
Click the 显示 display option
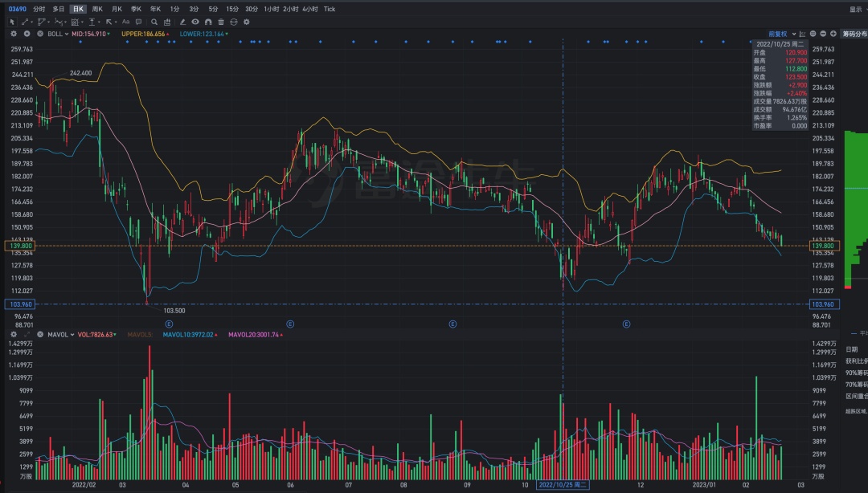(x=855, y=9)
